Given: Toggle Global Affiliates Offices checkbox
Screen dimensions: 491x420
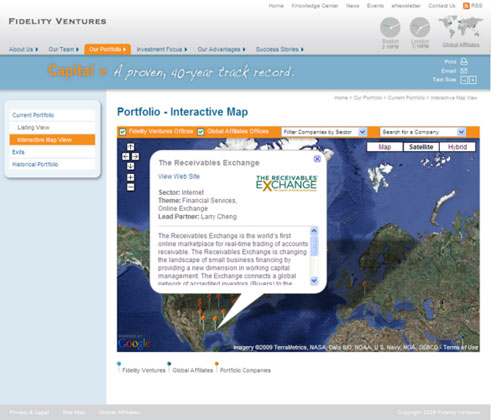Looking at the screenshot, I should pos(201,132).
